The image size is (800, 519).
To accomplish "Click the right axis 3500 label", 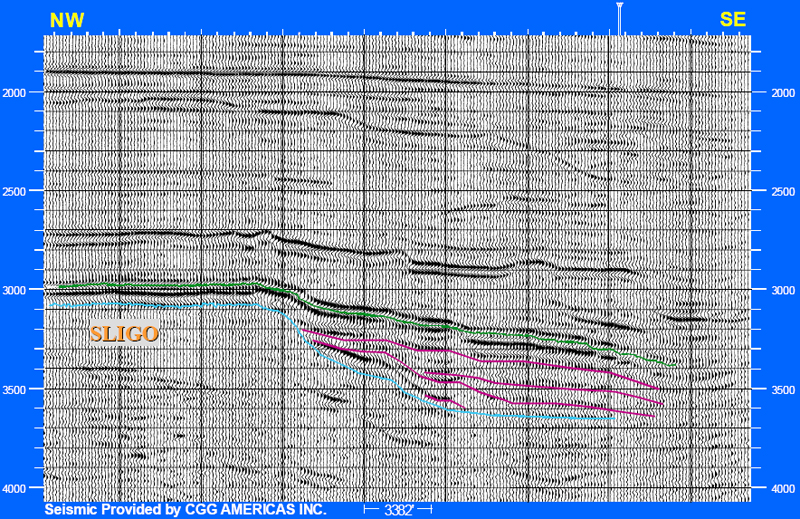I will [783, 390].
